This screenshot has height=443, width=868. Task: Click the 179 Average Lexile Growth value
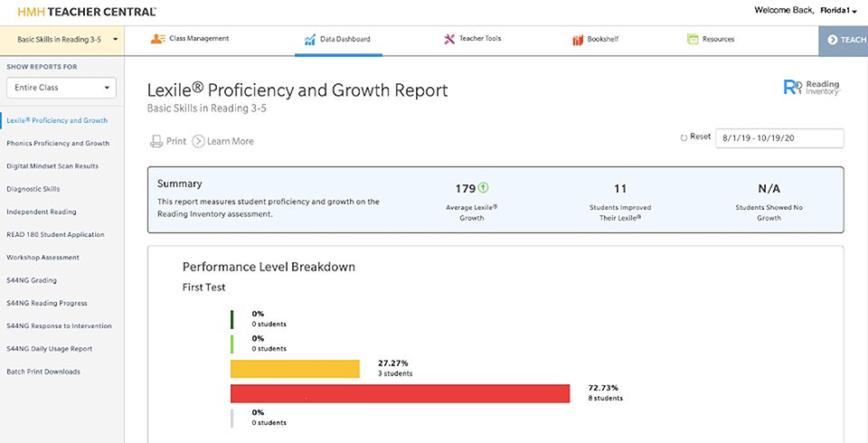click(x=466, y=188)
